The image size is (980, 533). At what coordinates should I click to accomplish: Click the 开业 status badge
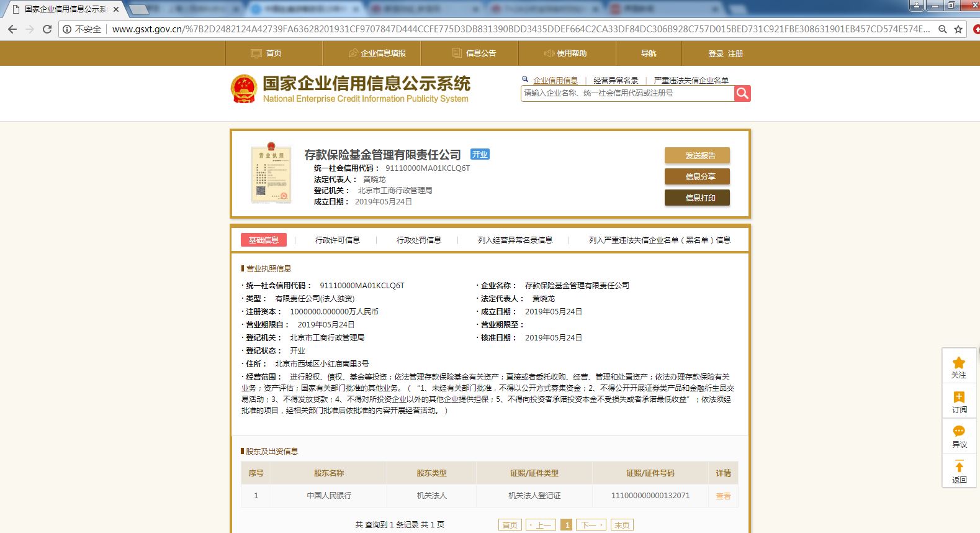pyautogui.click(x=480, y=155)
